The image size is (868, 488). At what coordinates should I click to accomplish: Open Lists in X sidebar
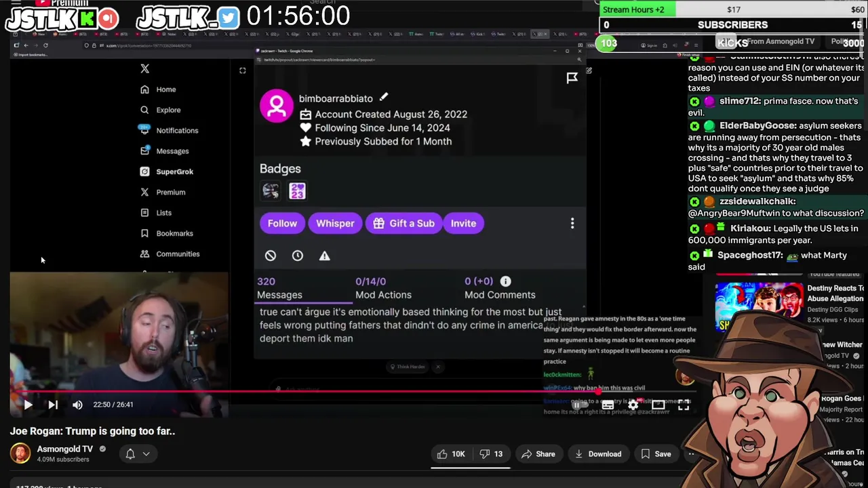pos(156,213)
